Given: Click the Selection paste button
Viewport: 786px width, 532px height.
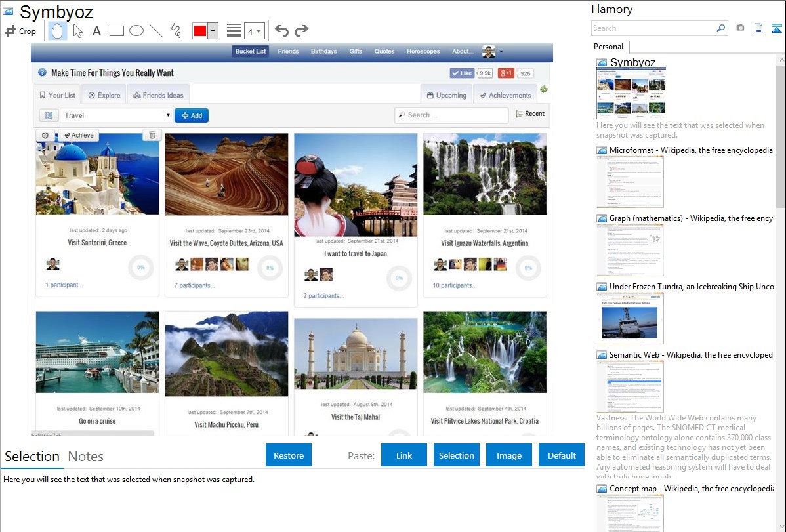Looking at the screenshot, I should (x=456, y=455).
